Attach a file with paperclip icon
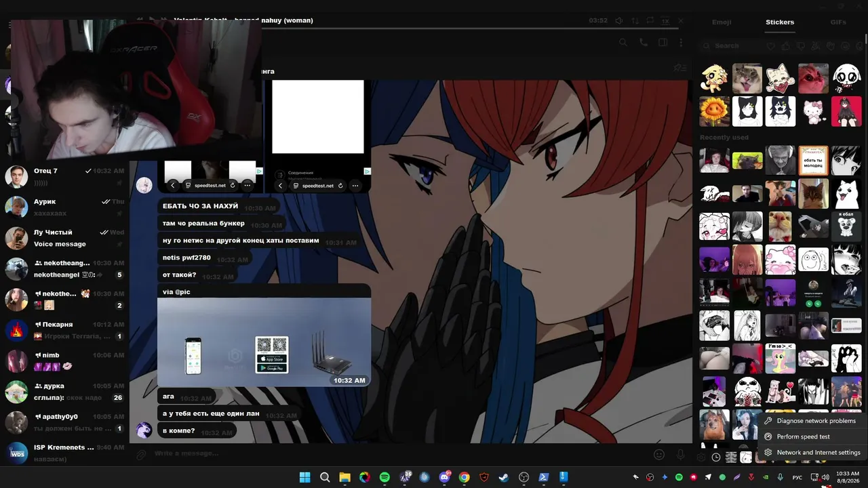 click(141, 454)
